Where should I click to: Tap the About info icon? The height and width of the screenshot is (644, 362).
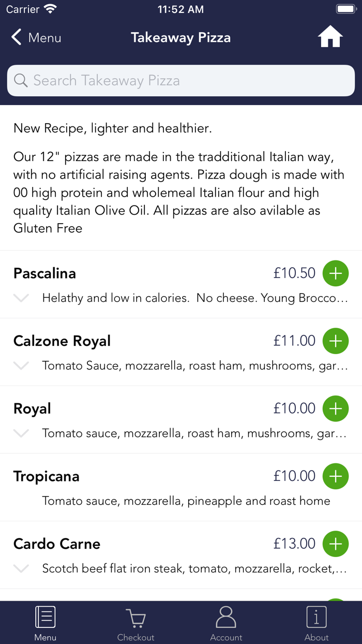pos(316,617)
